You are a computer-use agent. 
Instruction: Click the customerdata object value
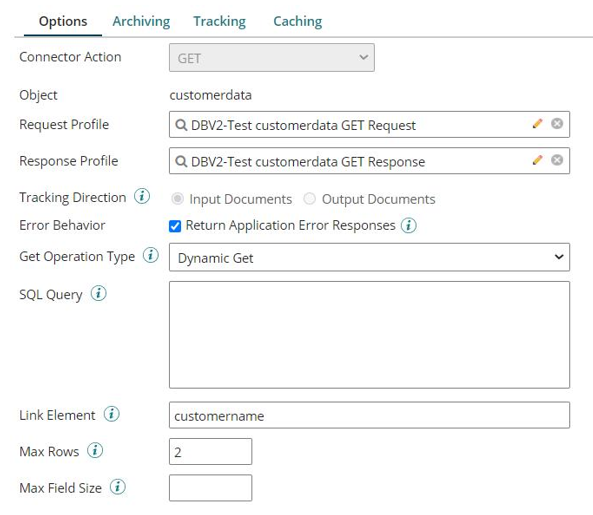point(211,95)
